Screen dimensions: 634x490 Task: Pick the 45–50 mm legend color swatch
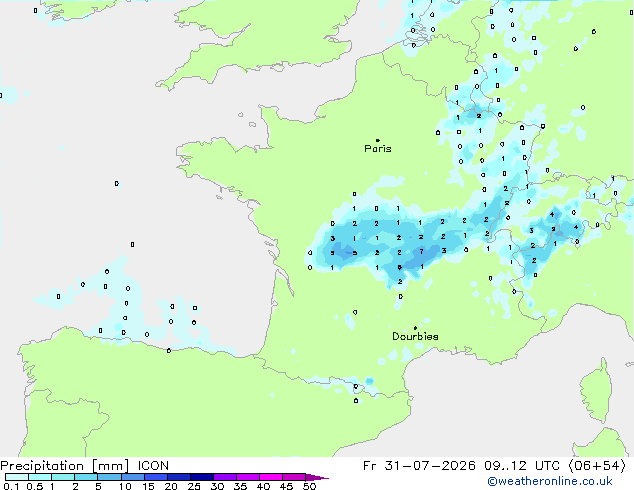(x=294, y=477)
